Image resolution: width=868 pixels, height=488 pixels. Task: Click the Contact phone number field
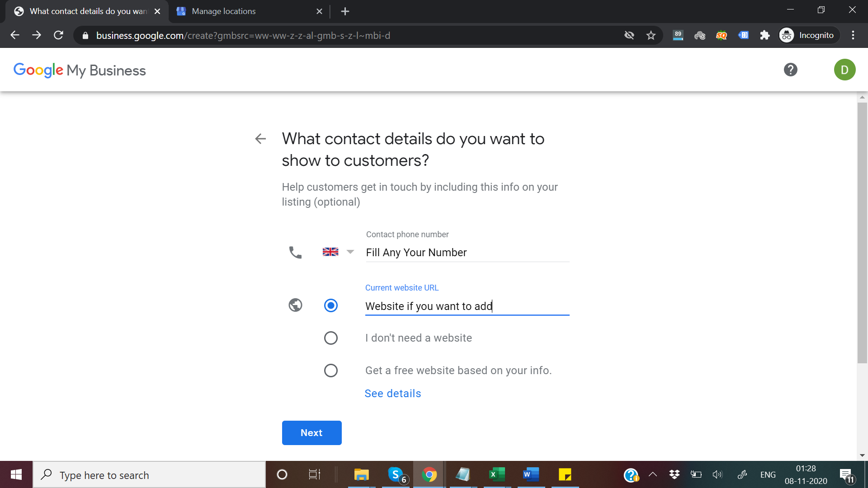point(467,253)
